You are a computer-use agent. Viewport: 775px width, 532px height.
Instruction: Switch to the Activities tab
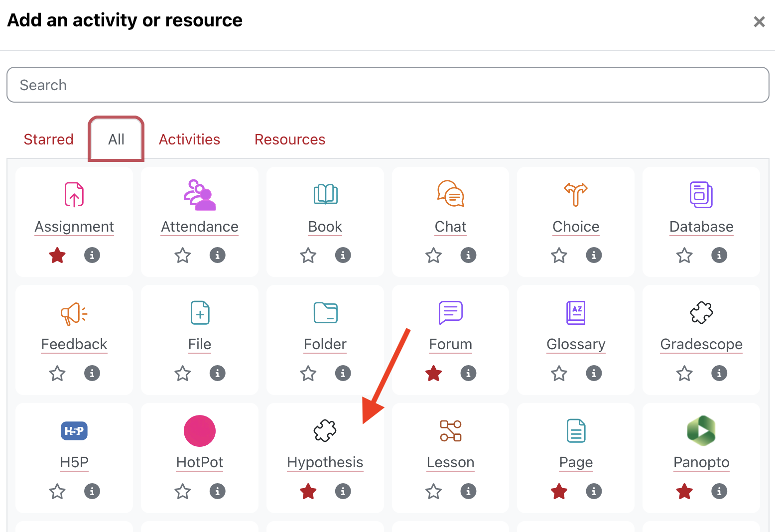189,139
